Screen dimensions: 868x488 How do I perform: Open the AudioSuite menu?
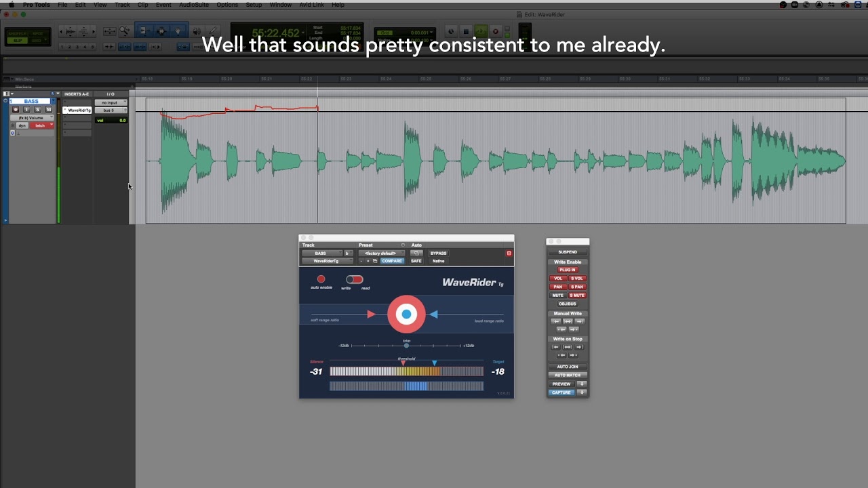(x=194, y=5)
